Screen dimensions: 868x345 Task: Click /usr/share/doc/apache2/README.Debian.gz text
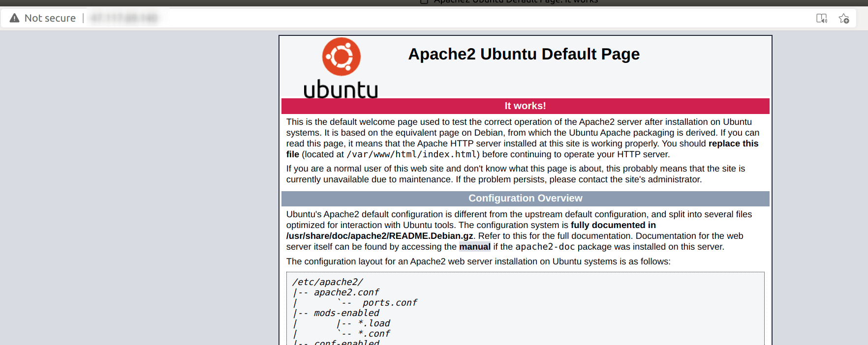pos(380,236)
